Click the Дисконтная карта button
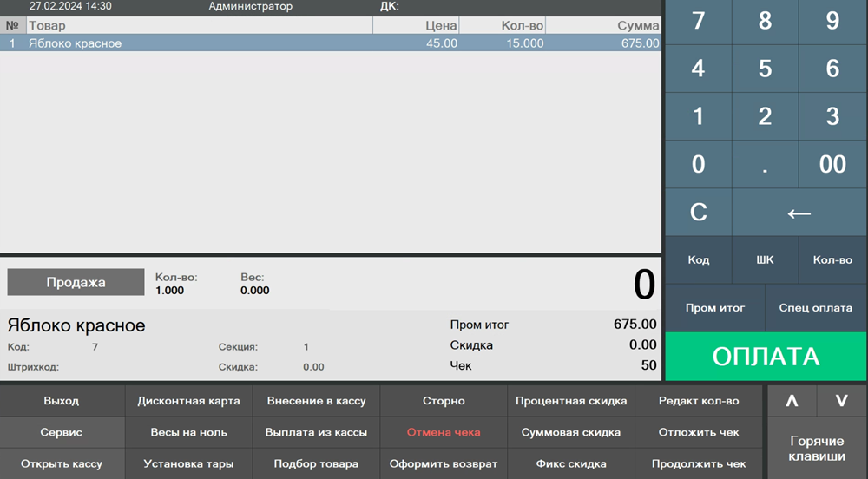This screenshot has width=868, height=479. tap(188, 401)
